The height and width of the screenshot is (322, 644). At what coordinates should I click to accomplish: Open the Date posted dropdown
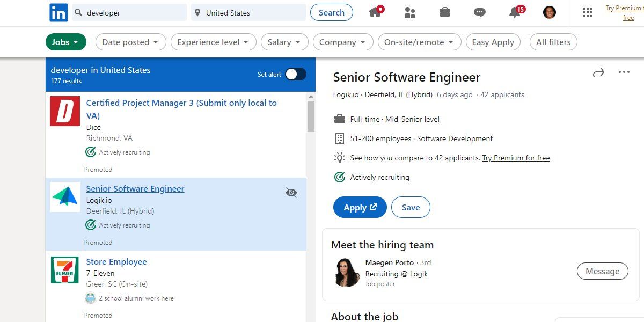[x=130, y=41]
